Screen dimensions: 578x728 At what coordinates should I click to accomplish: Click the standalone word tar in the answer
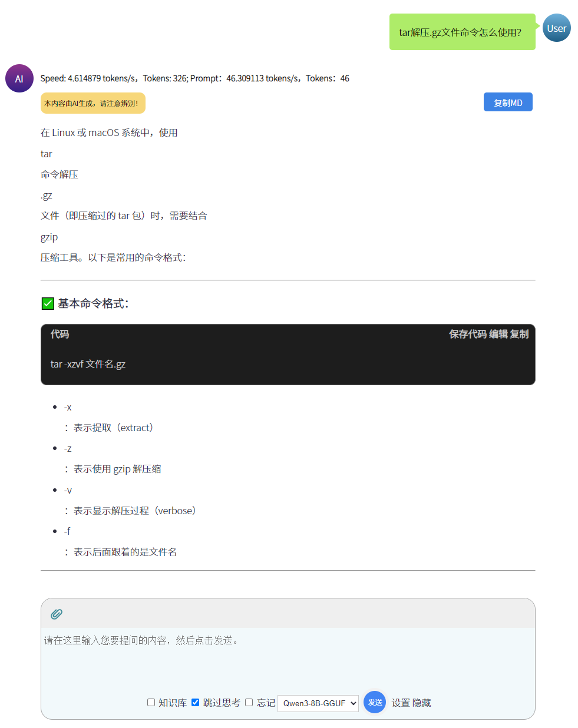click(x=46, y=154)
